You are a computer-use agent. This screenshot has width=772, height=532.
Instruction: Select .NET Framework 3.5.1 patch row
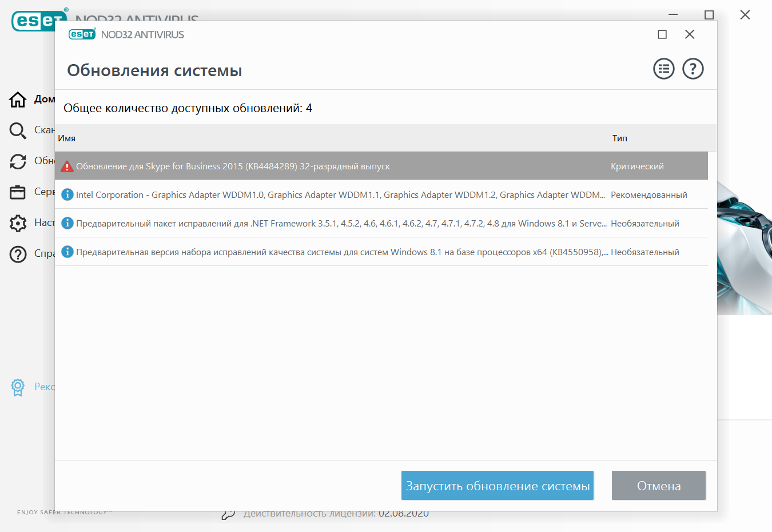point(381,223)
